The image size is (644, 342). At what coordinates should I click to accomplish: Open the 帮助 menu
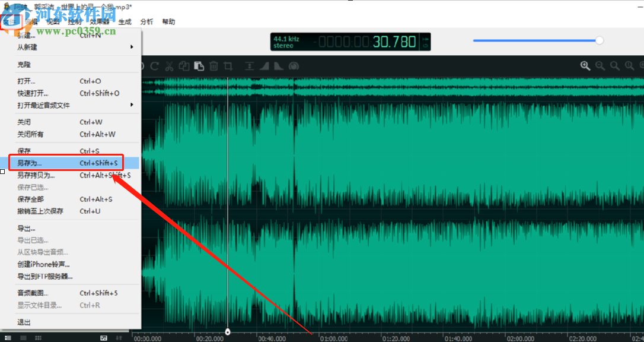[x=168, y=21]
